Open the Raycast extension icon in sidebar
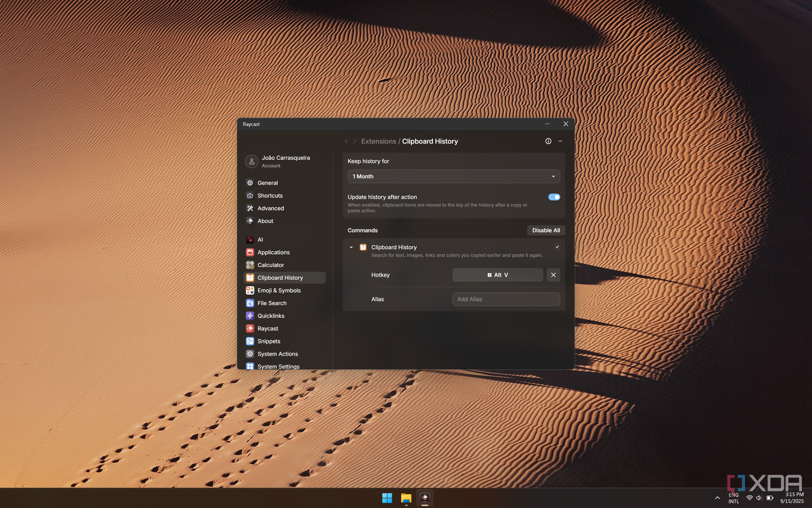This screenshot has width=812, height=508. [250, 329]
